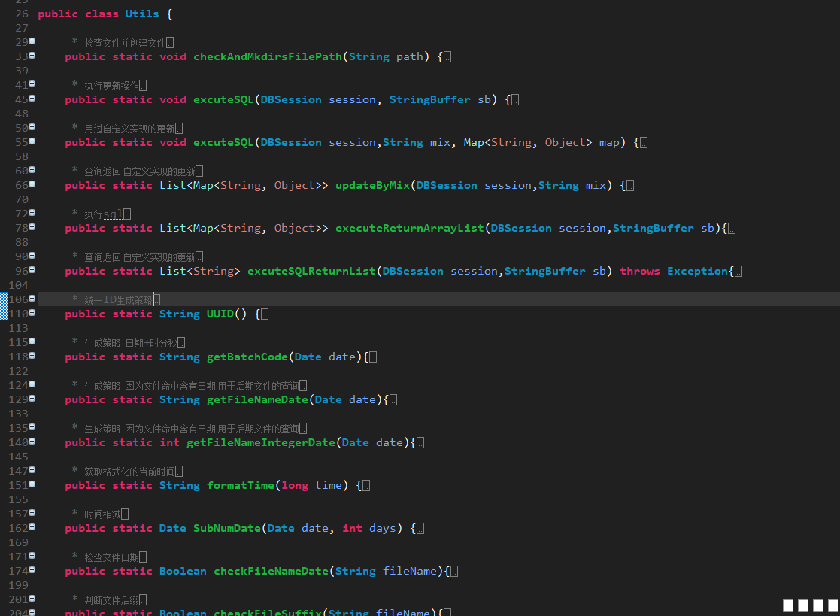Image resolution: width=840 pixels, height=616 pixels.
Task: Unfold updateByMix method at line 66
Action: tap(32, 185)
